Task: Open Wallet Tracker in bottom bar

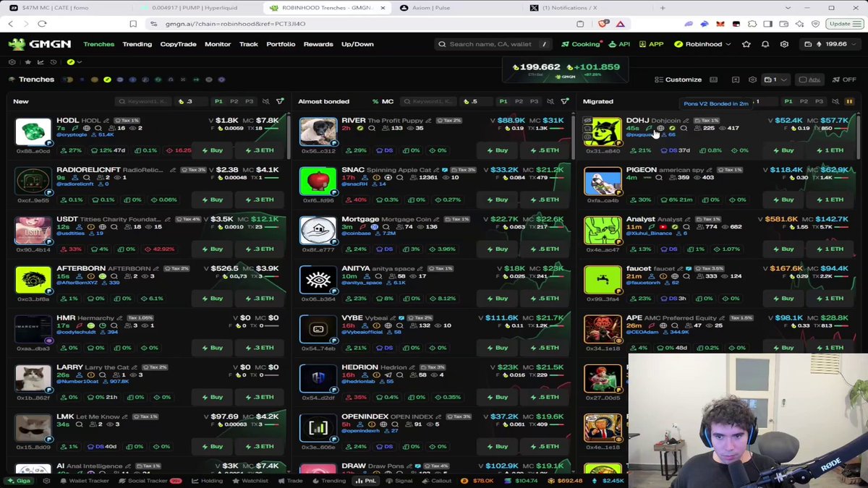Action: (84, 481)
